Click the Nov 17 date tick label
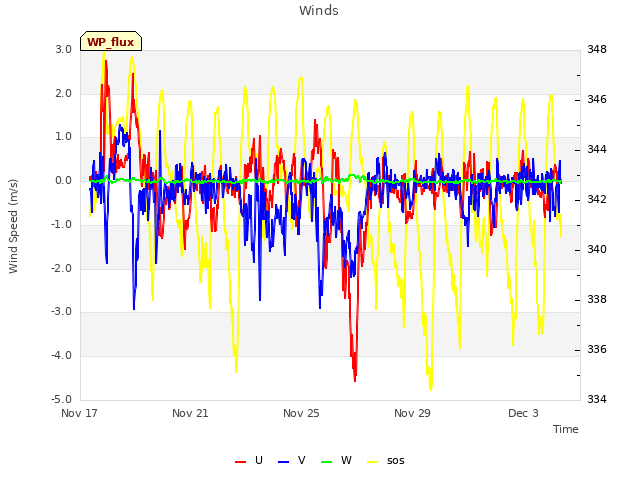640x480 pixels. pos(79,413)
